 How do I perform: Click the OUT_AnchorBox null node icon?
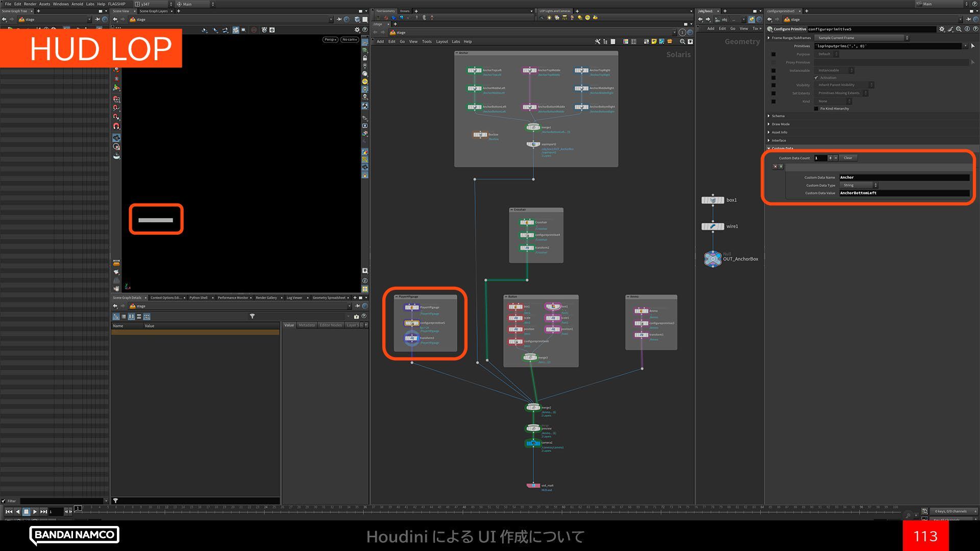[713, 259]
